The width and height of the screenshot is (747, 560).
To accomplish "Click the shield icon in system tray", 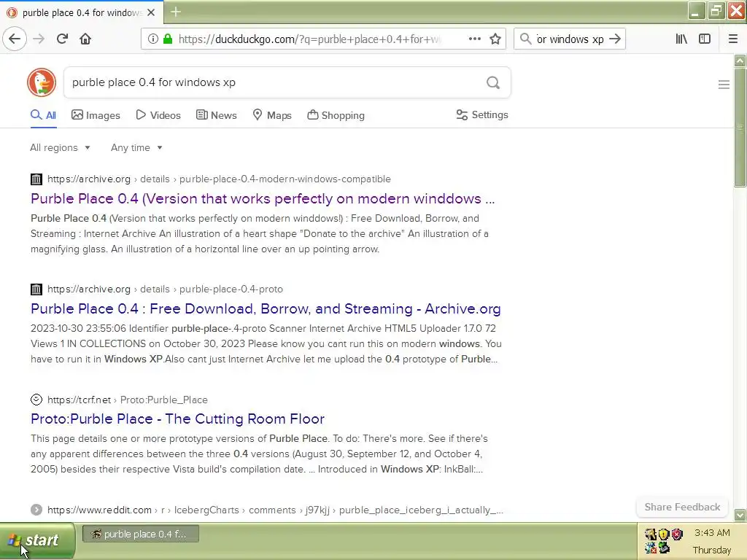I will pyautogui.click(x=664, y=534).
